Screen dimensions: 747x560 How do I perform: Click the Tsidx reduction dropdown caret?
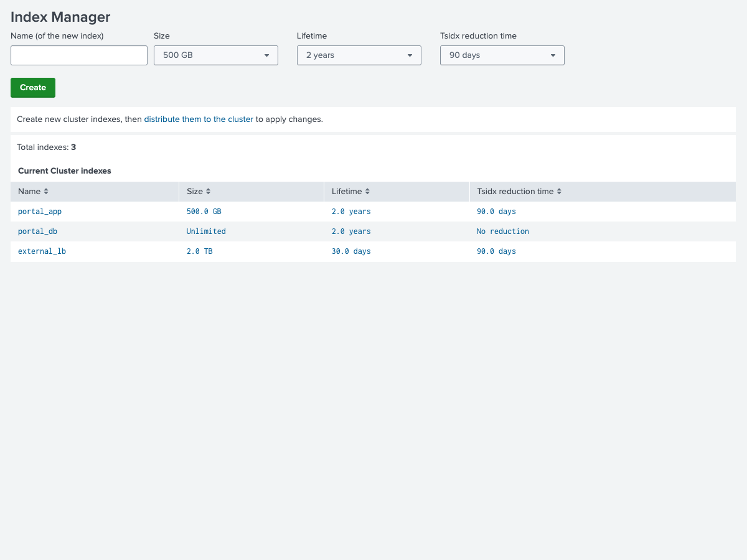[553, 55]
